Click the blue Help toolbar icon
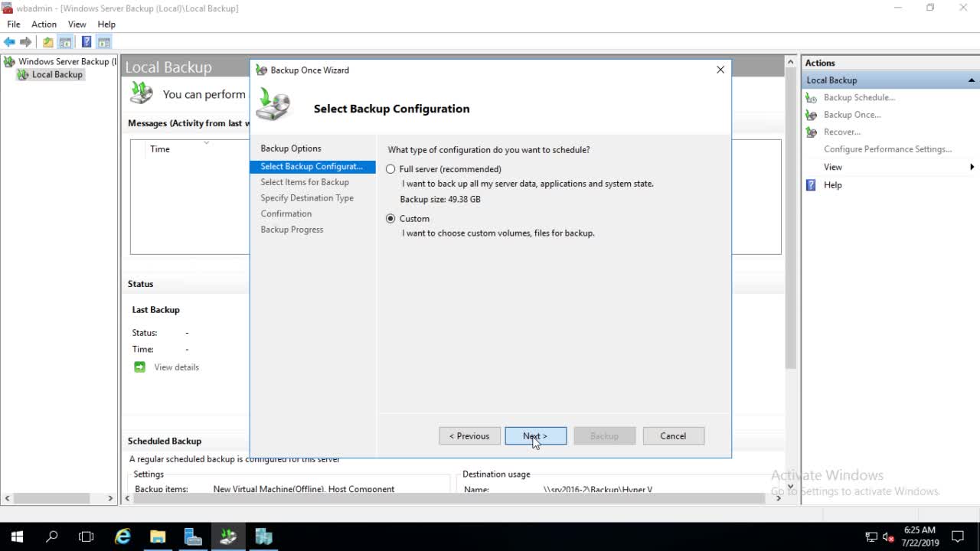The image size is (980, 551). tap(87, 42)
